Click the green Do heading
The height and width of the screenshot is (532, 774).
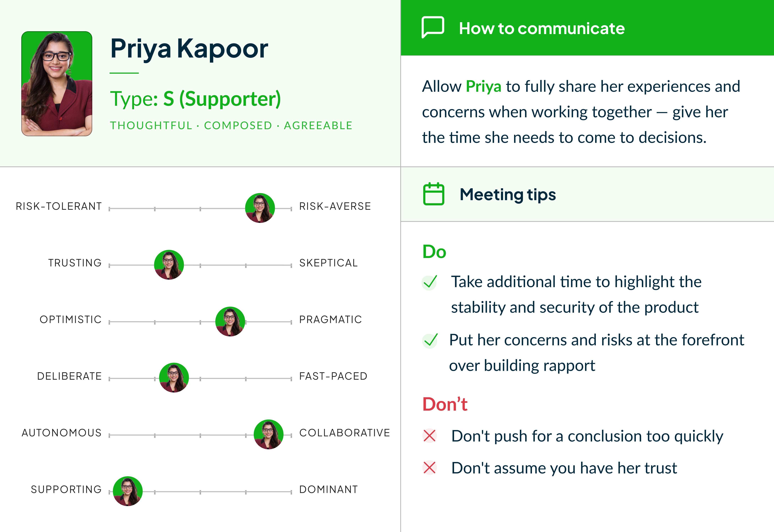click(434, 252)
